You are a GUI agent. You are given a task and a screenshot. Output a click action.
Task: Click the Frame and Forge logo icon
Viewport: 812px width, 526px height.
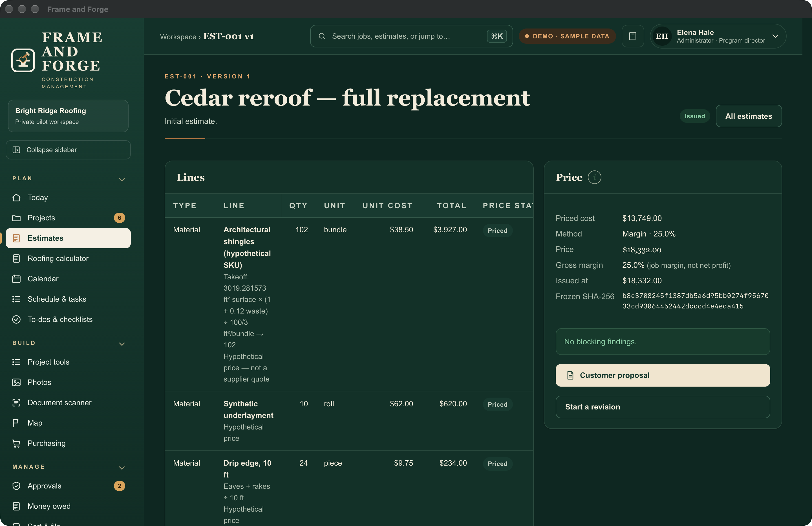[x=23, y=60]
